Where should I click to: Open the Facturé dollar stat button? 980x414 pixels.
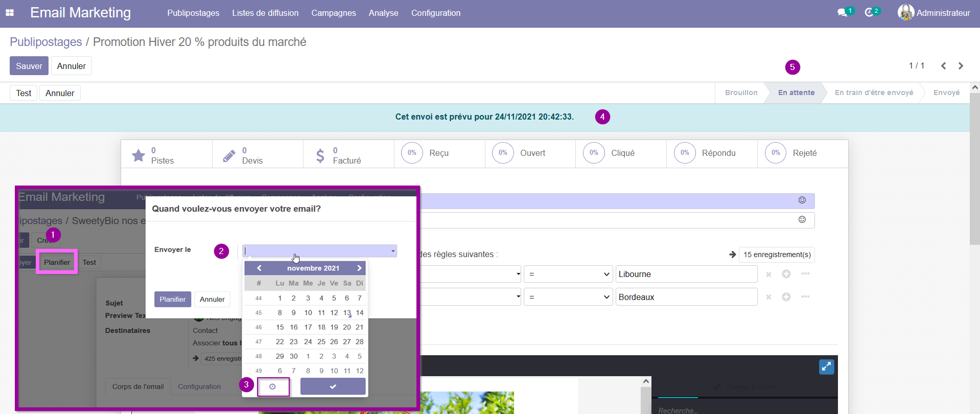click(348, 154)
